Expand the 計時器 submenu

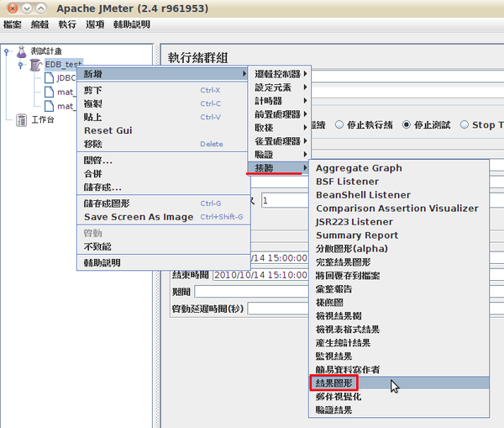[x=280, y=101]
